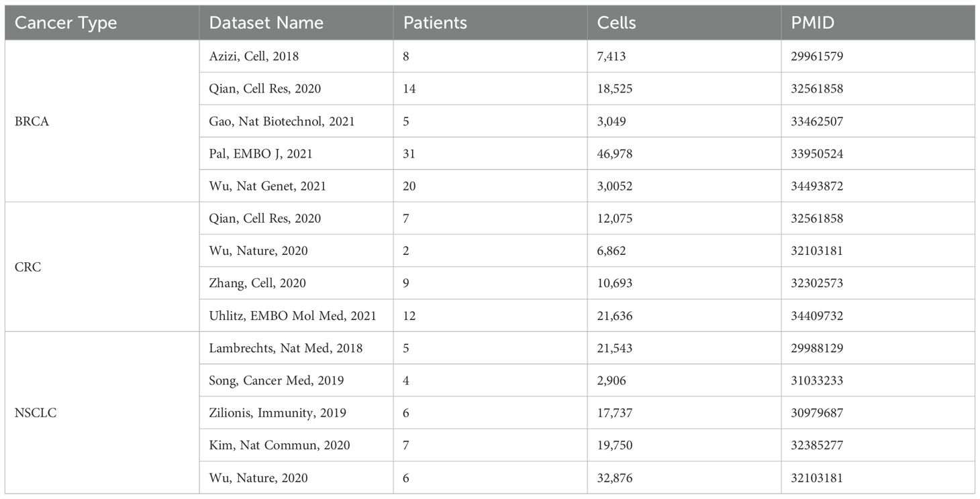The height and width of the screenshot is (499, 980).
Task: Select the BRCA cancer type cell
Action: pos(32,121)
